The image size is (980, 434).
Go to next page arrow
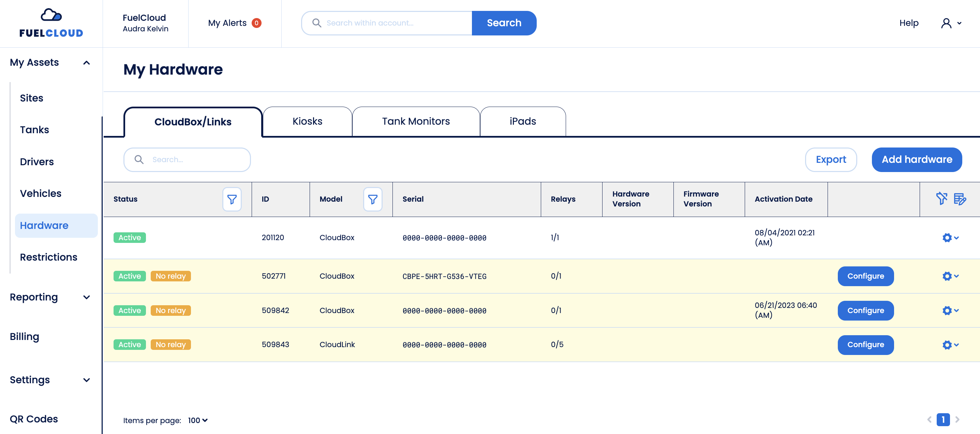pyautogui.click(x=957, y=420)
